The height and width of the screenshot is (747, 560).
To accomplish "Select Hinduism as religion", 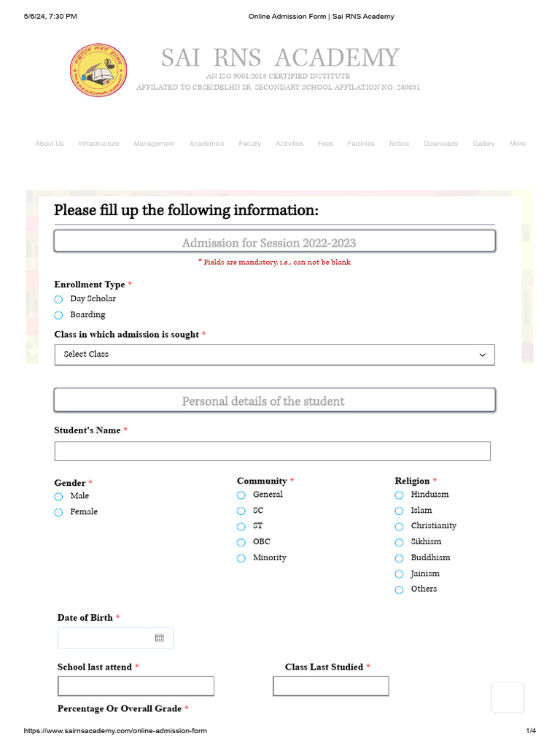I will click(x=399, y=495).
